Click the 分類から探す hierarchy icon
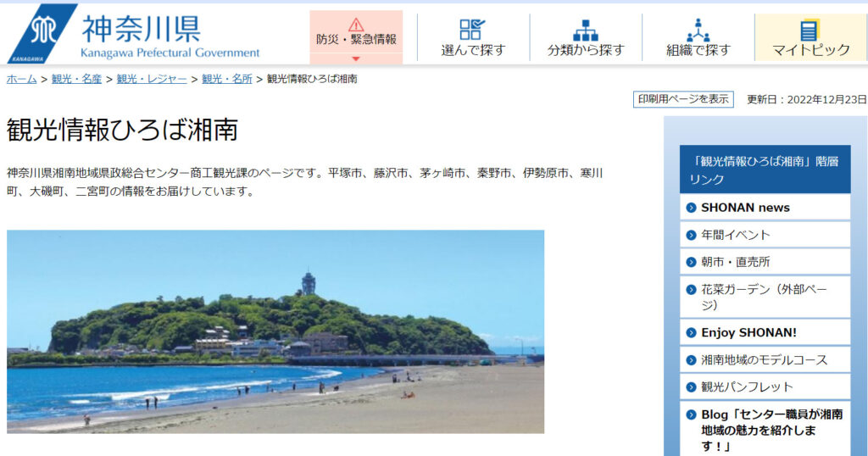The height and width of the screenshot is (456, 868). pyautogui.click(x=586, y=30)
